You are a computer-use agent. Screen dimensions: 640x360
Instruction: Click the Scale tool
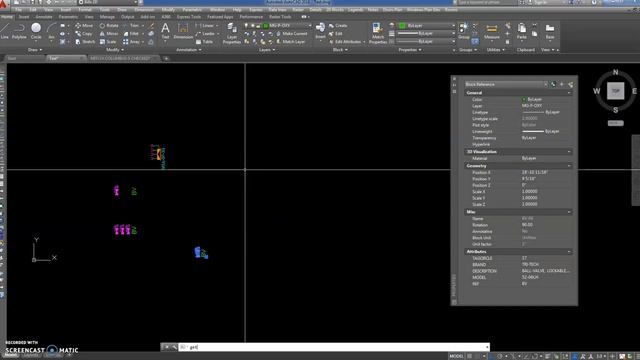108,42
